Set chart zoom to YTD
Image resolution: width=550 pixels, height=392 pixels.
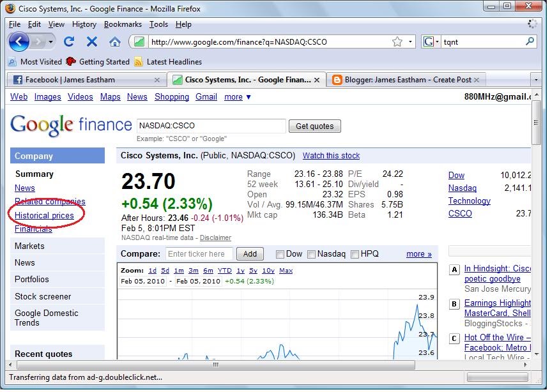224,271
